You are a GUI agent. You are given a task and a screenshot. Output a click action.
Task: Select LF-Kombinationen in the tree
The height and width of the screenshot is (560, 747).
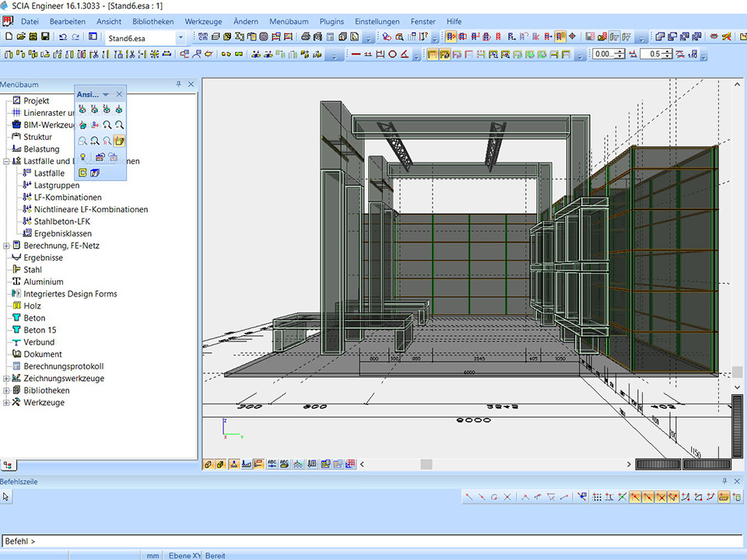click(x=68, y=198)
